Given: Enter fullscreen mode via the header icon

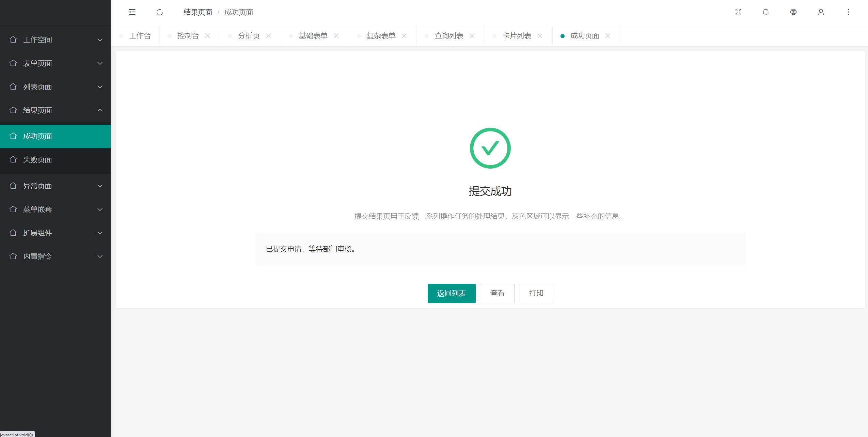Looking at the screenshot, I should [x=738, y=12].
